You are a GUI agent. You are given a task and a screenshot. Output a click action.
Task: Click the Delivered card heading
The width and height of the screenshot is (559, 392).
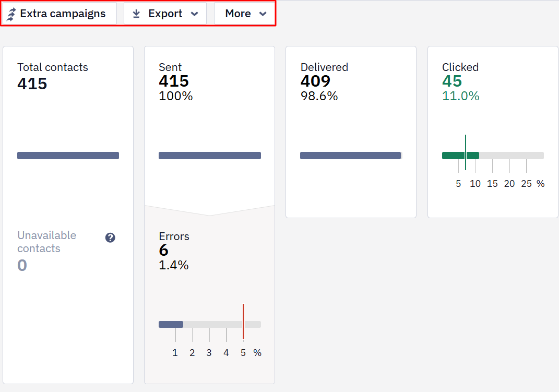(324, 67)
